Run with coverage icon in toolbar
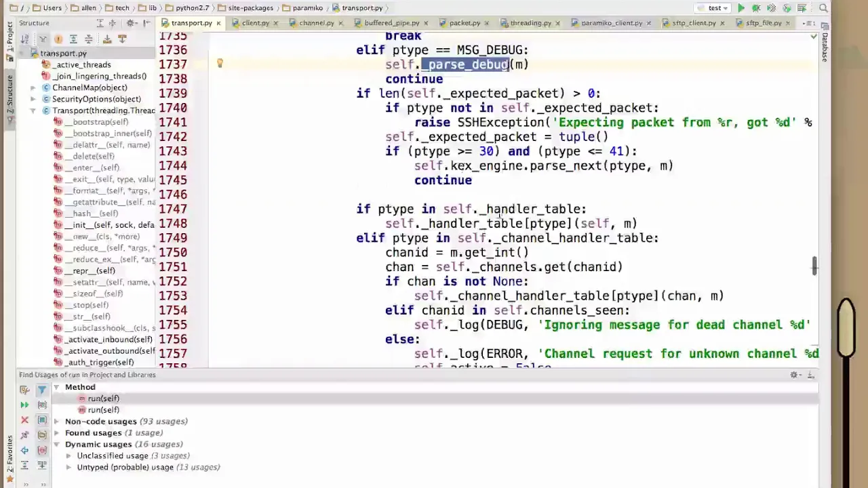Image resolution: width=868 pixels, height=488 pixels. coord(771,8)
